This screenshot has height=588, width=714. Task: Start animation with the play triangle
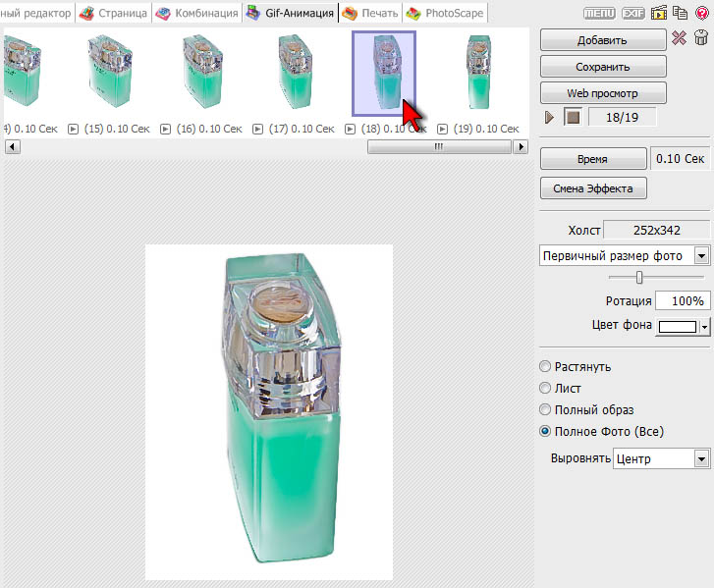pyautogui.click(x=549, y=118)
